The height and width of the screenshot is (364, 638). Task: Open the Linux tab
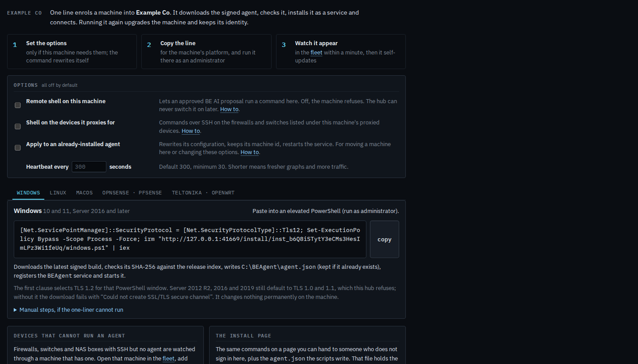tap(58, 193)
